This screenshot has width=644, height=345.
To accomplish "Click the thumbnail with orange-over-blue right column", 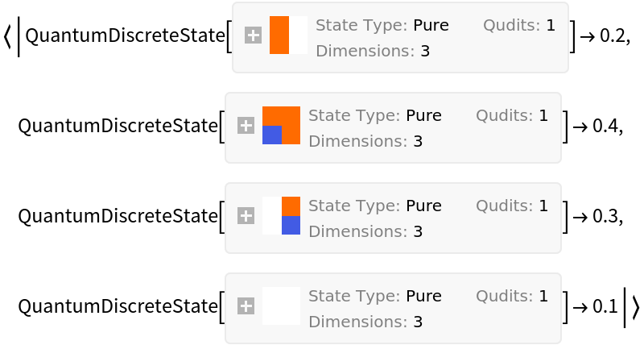I will 281,216.
